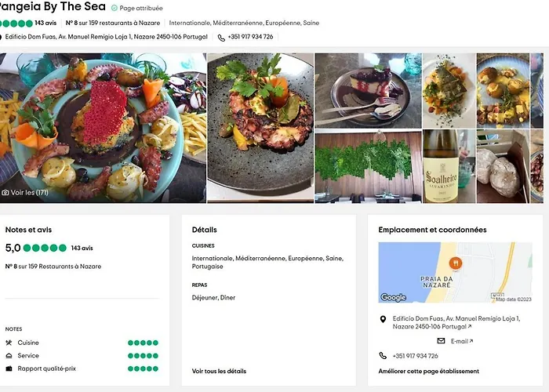
Task: Open Voir tous les détails link
Action: [219, 371]
